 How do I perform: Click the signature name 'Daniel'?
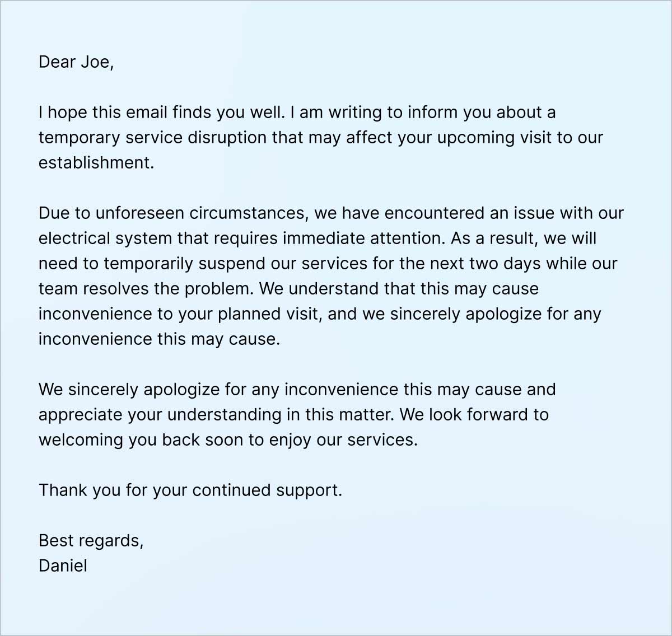(63, 566)
